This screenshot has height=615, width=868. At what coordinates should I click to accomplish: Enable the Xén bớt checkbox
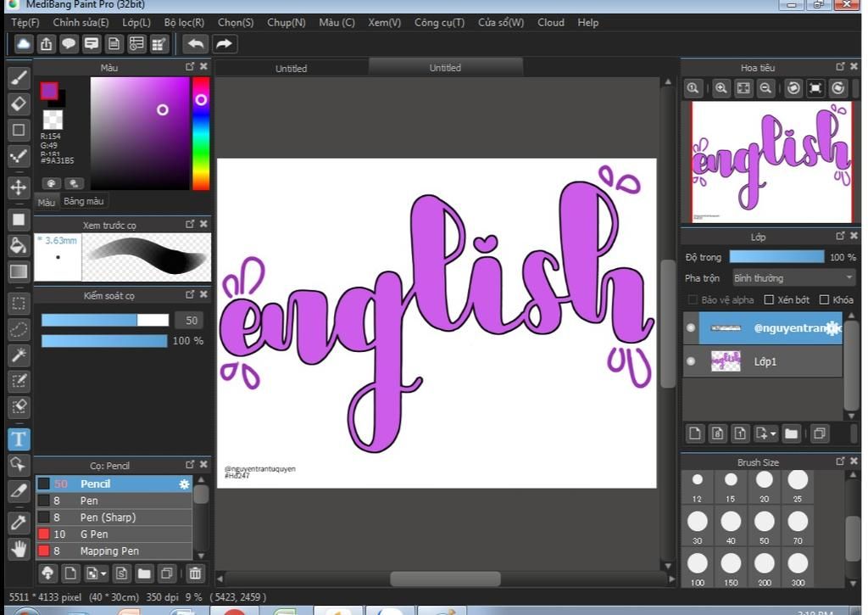click(x=769, y=299)
